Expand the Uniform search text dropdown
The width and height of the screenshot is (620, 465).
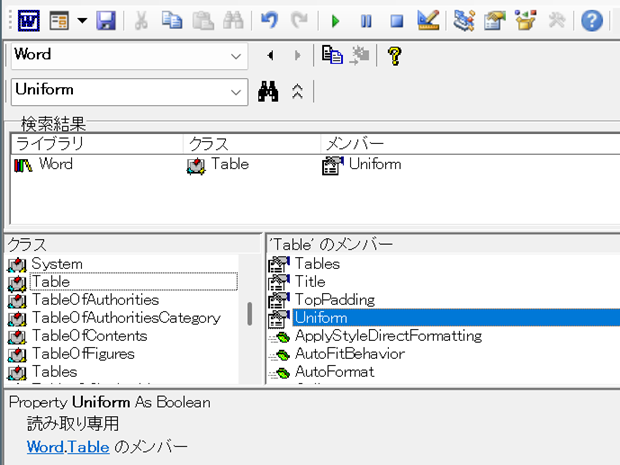(x=236, y=91)
